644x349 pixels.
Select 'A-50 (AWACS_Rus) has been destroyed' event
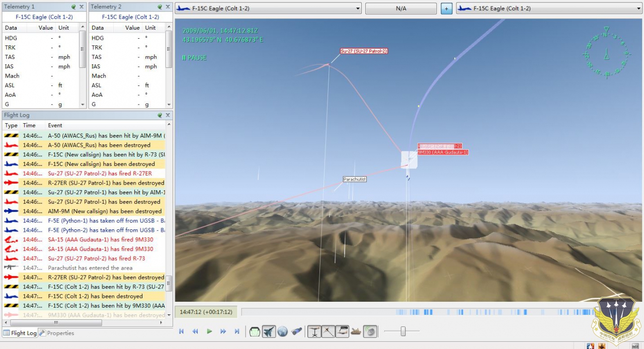click(84, 145)
